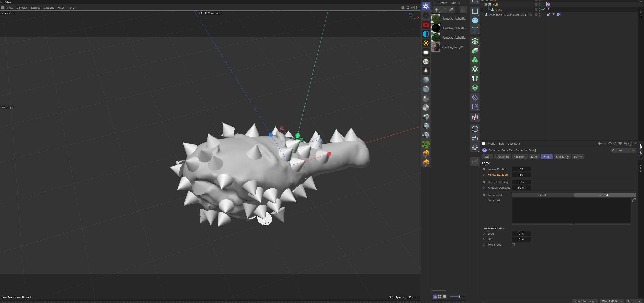This screenshot has height=303, width=644.
Task: Select the IES light icon
Action: pyautogui.click(x=426, y=71)
